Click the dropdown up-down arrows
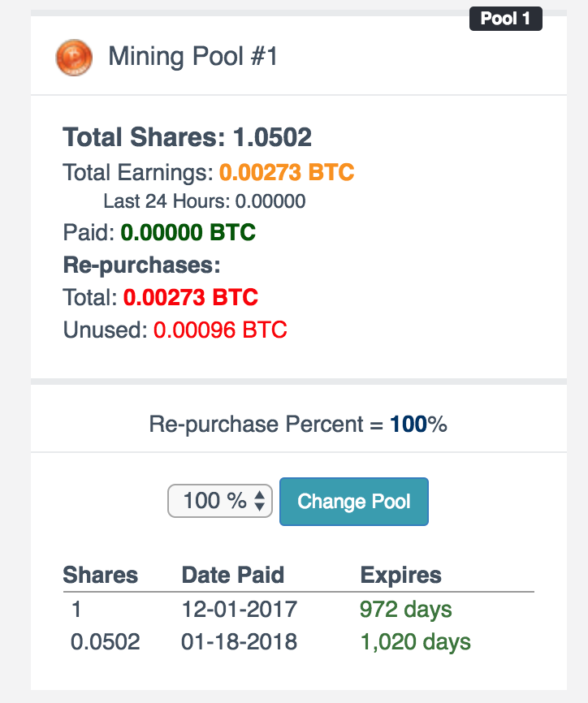This screenshot has width=588, height=703. (259, 501)
